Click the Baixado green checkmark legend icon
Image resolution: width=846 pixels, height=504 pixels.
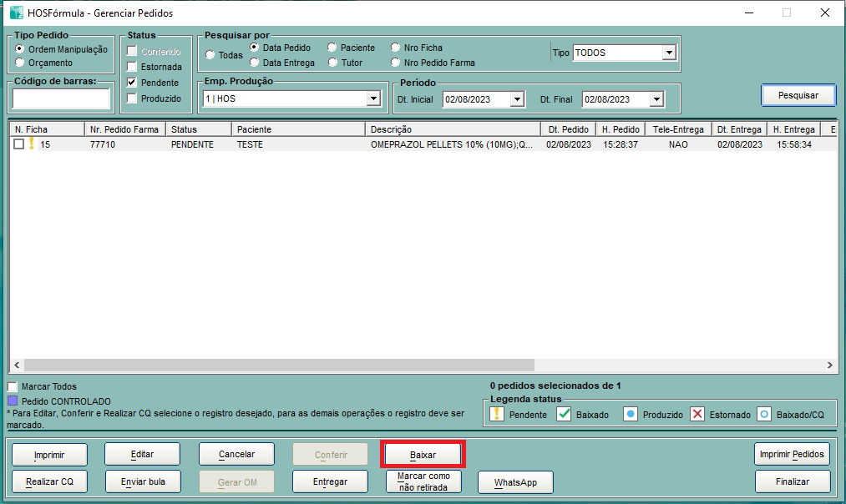[564, 415]
